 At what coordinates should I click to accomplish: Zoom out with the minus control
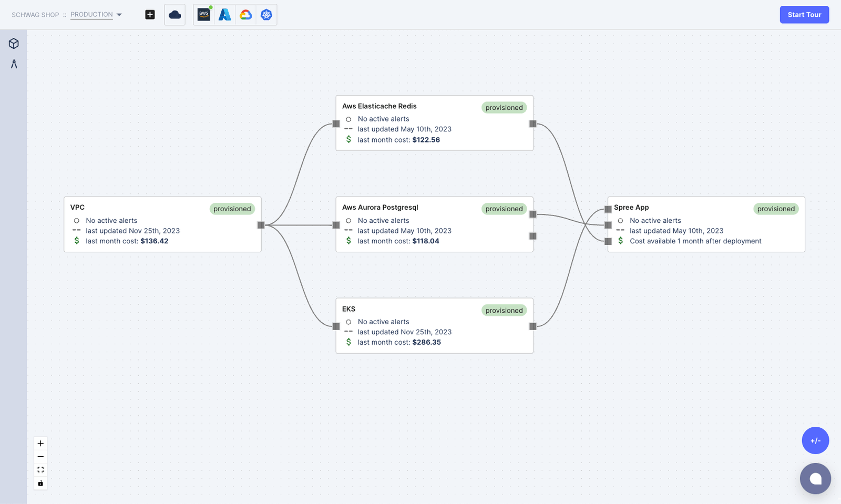click(x=40, y=457)
